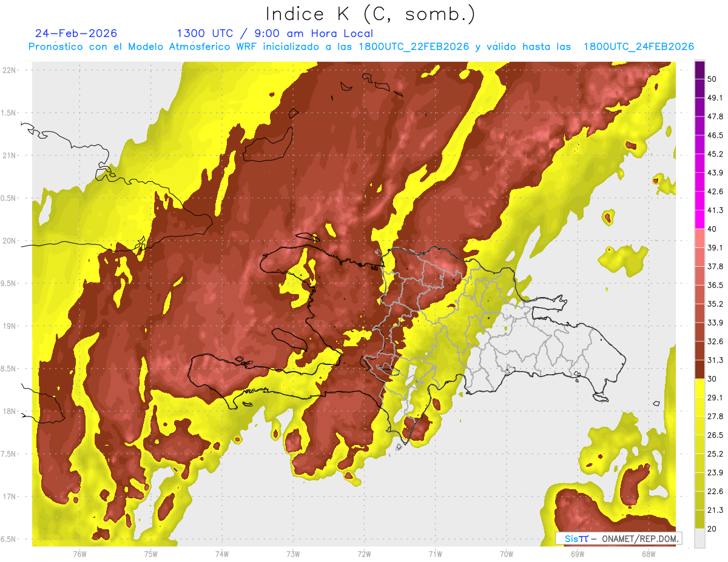Viewport: 728px width, 562px height.
Task: Click the colorbar label '47.8'
Action: [715, 116]
